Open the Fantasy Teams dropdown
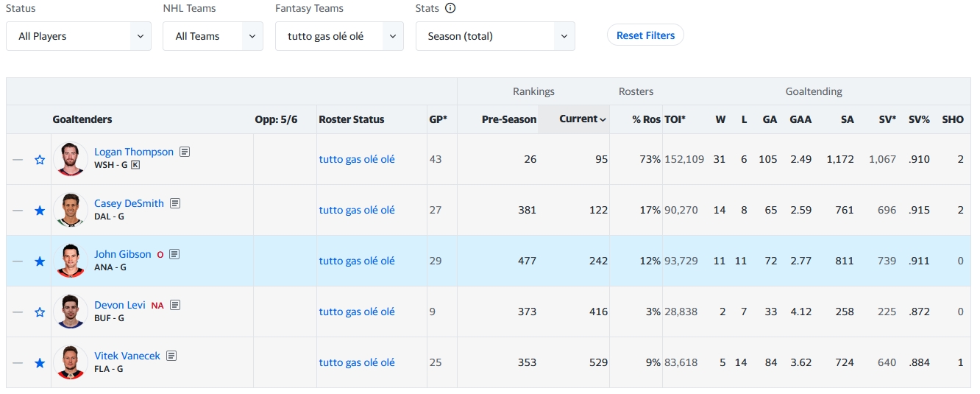Viewport: 980px width, 394px height. (339, 36)
